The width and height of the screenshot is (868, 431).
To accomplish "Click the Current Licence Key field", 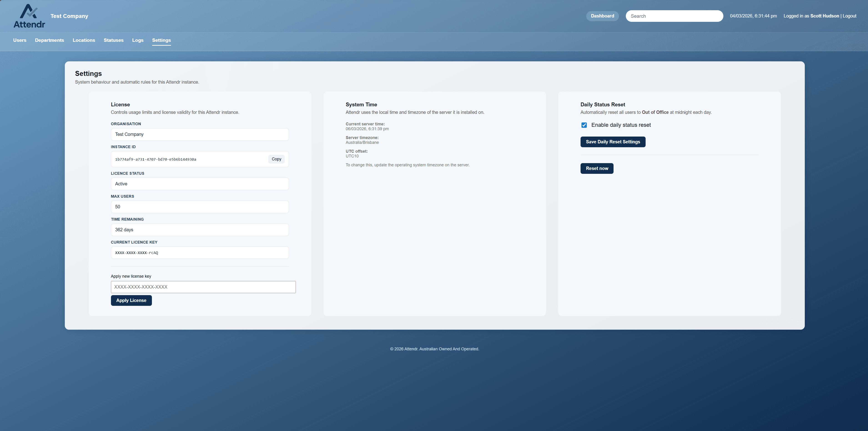I will [x=199, y=253].
